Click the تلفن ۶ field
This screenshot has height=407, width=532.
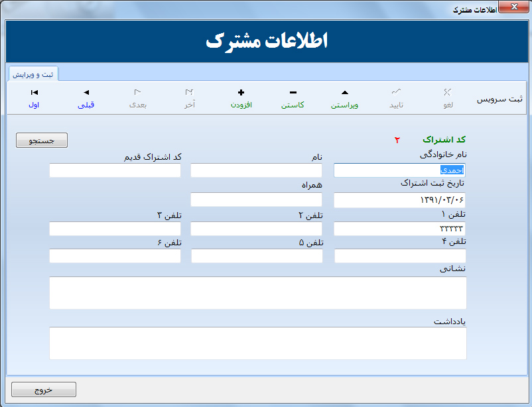pyautogui.click(x=115, y=256)
